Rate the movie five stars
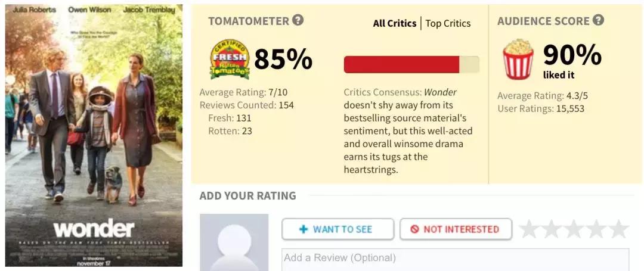Image resolution: width=644 pixels, height=271 pixels. point(618,229)
